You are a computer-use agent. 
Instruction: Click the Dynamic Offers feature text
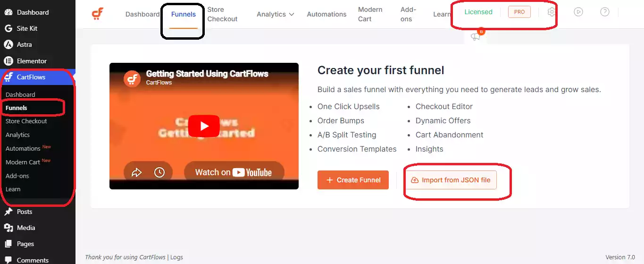443,120
